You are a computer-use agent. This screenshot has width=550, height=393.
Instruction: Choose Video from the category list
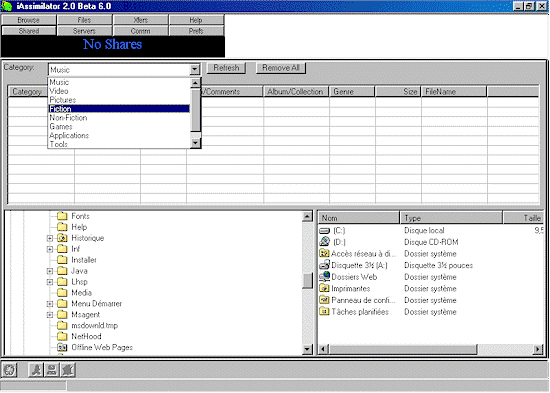point(119,91)
